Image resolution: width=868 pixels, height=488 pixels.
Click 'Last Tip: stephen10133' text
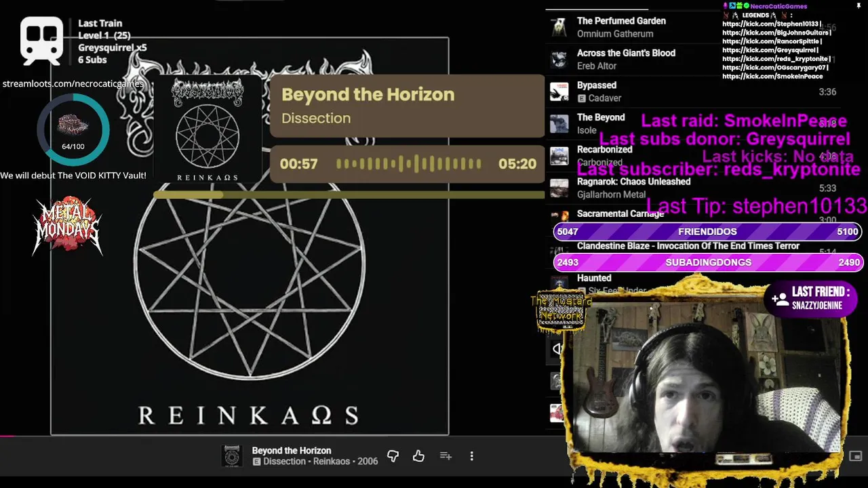pyautogui.click(x=757, y=205)
